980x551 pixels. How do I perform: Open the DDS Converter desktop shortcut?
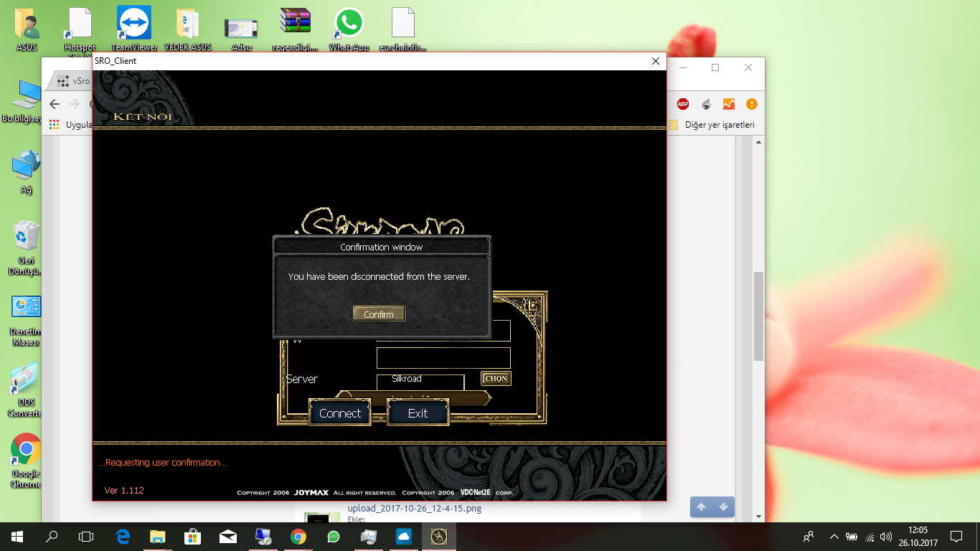pos(27,391)
